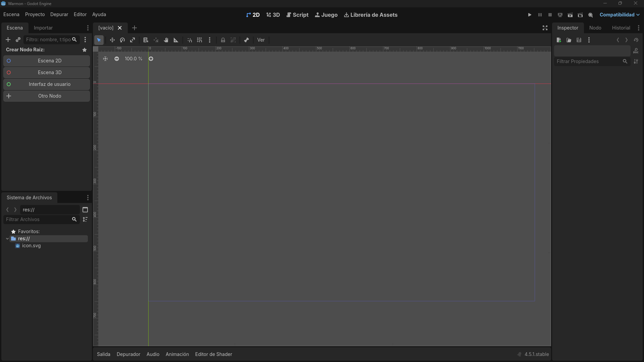Click the Filtrar Archivos search field
Screen dimensions: 644x362
(37, 219)
